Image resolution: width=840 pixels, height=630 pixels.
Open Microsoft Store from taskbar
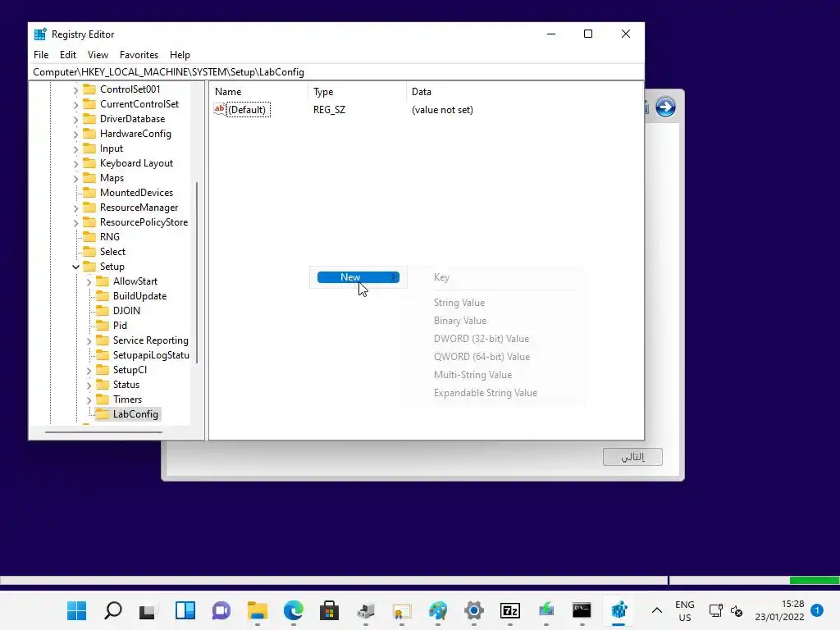pos(329,610)
